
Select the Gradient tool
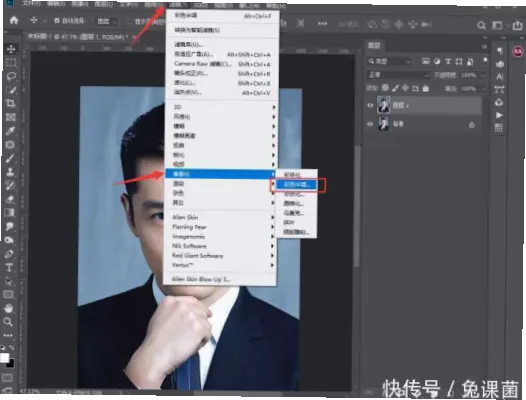pos(10,213)
